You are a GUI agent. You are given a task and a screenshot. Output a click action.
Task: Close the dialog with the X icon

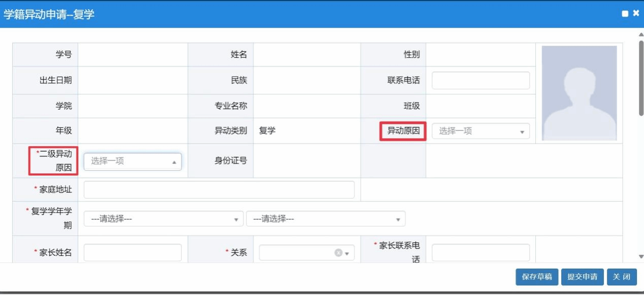pyautogui.click(x=636, y=14)
